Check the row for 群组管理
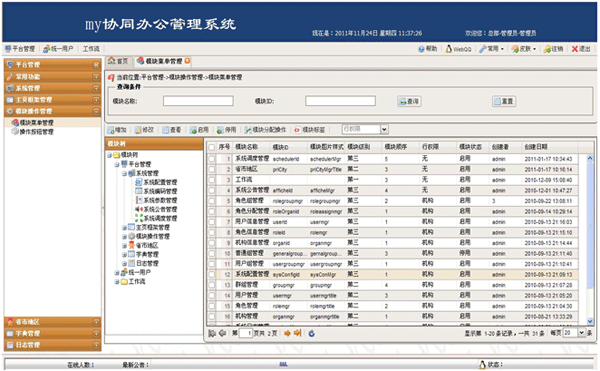 pos(212,285)
